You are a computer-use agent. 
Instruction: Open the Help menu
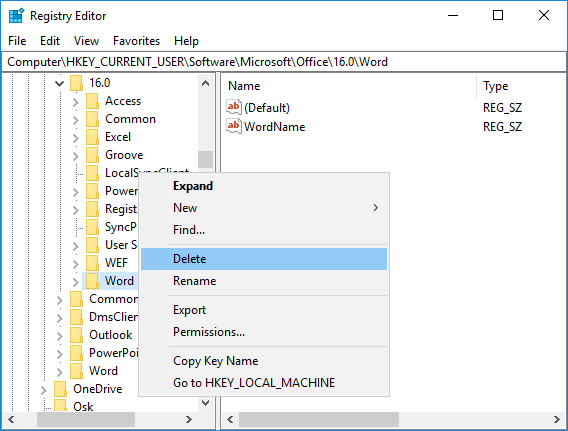pos(186,41)
